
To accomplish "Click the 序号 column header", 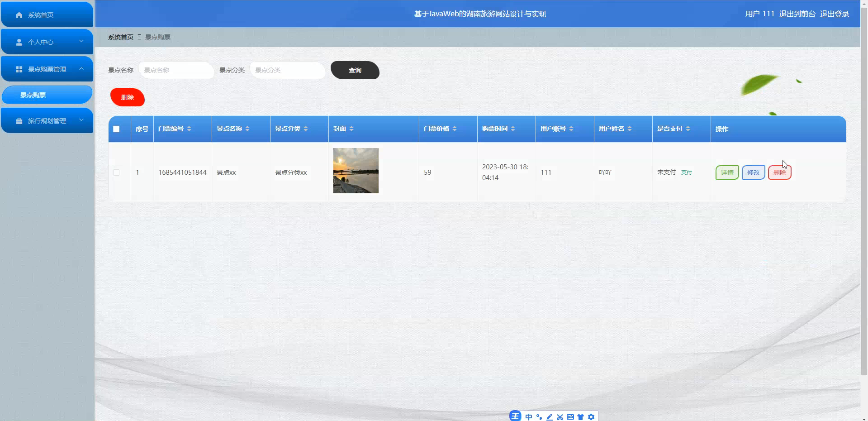I will (142, 129).
